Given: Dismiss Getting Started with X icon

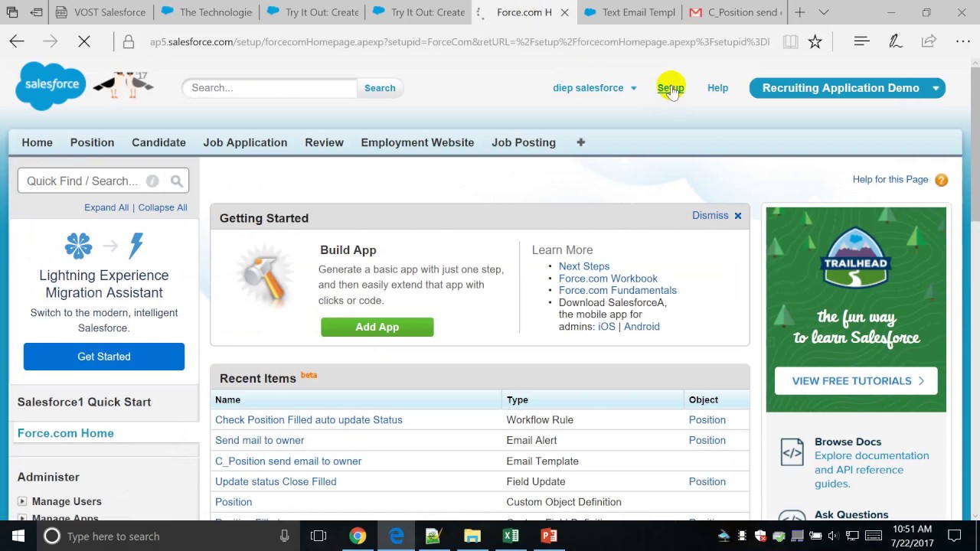Looking at the screenshot, I should [738, 216].
